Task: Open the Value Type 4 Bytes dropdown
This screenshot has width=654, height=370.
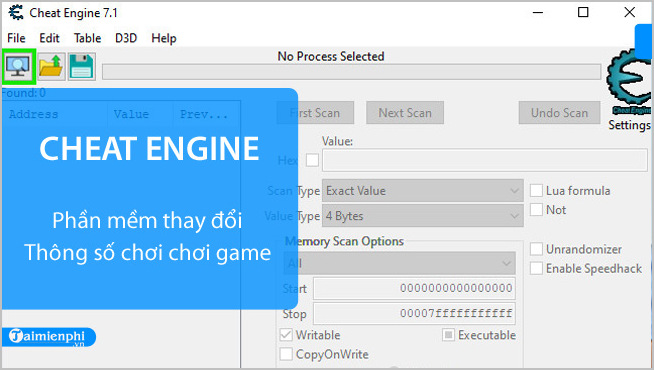Action: [x=423, y=216]
